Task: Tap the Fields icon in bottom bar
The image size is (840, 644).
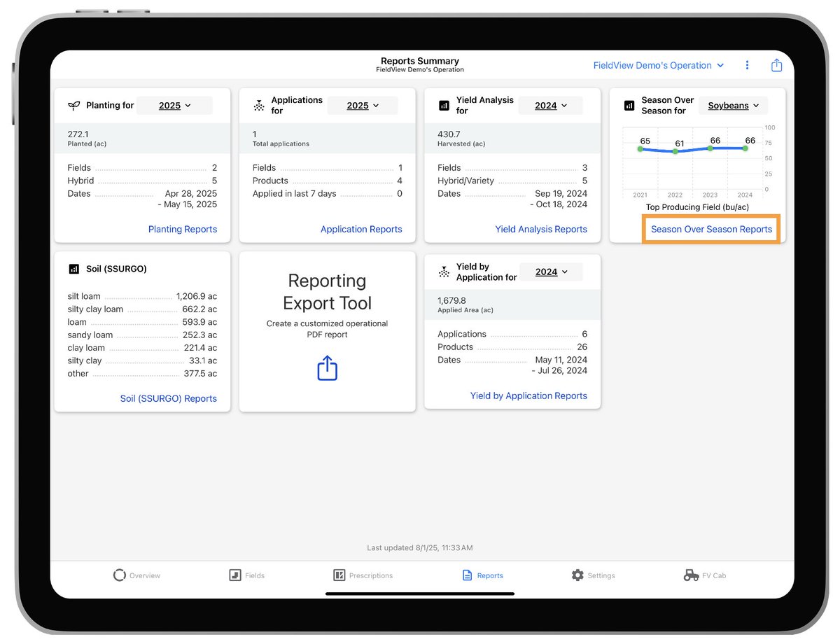Action: click(235, 575)
